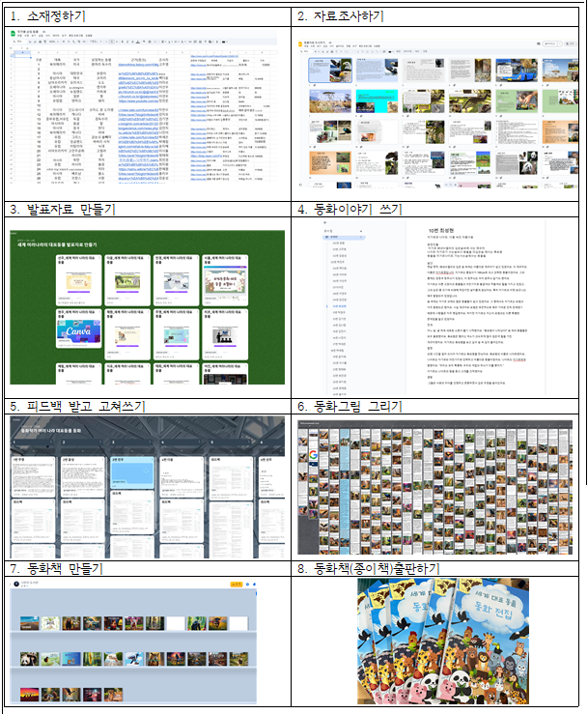This screenshot has height=714, width=588.
Task: Open the profile avatar in the bookshelf header
Action: [16, 584]
